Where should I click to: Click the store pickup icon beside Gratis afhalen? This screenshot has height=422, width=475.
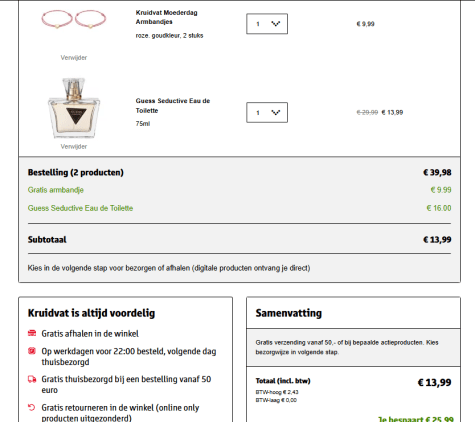pos(32,333)
